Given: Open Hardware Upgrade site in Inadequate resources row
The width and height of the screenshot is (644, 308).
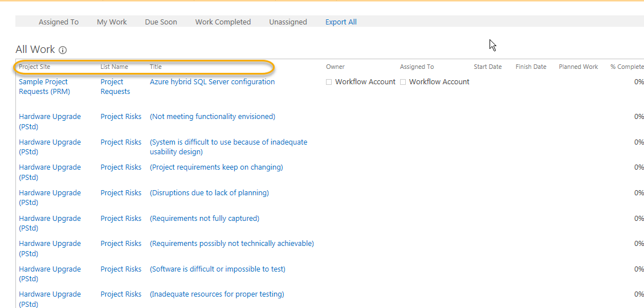Looking at the screenshot, I should [x=50, y=299].
